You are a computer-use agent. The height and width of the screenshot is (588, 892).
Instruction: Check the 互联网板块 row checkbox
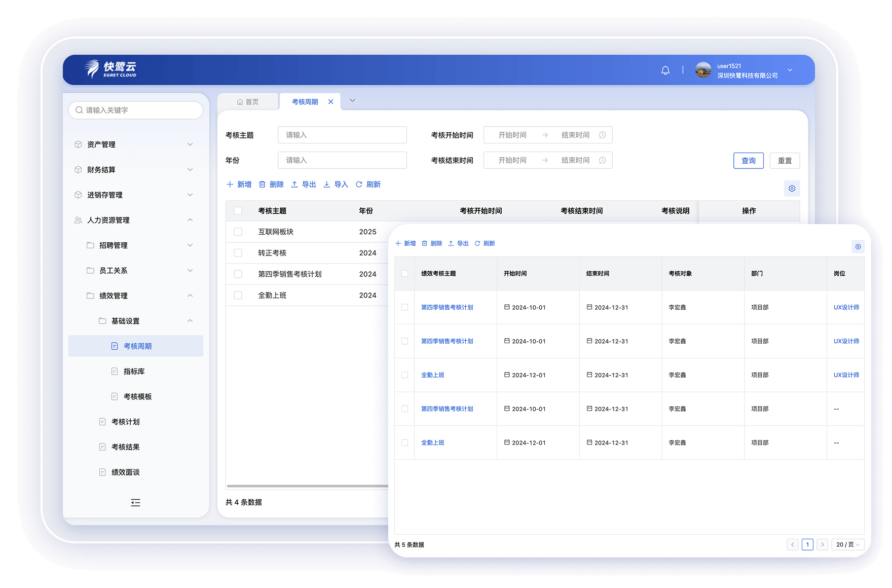(238, 232)
